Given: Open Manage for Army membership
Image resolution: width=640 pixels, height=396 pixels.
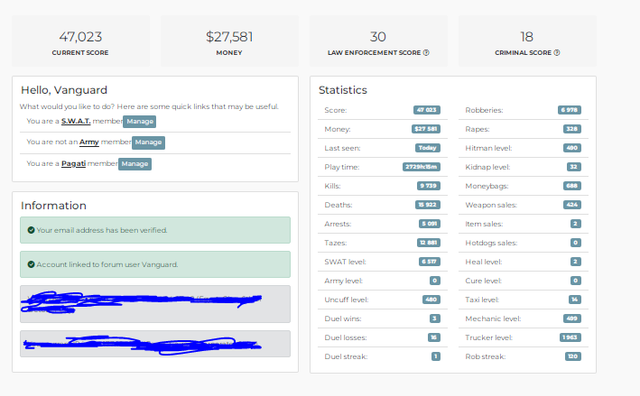Looking at the screenshot, I should click(x=149, y=142).
